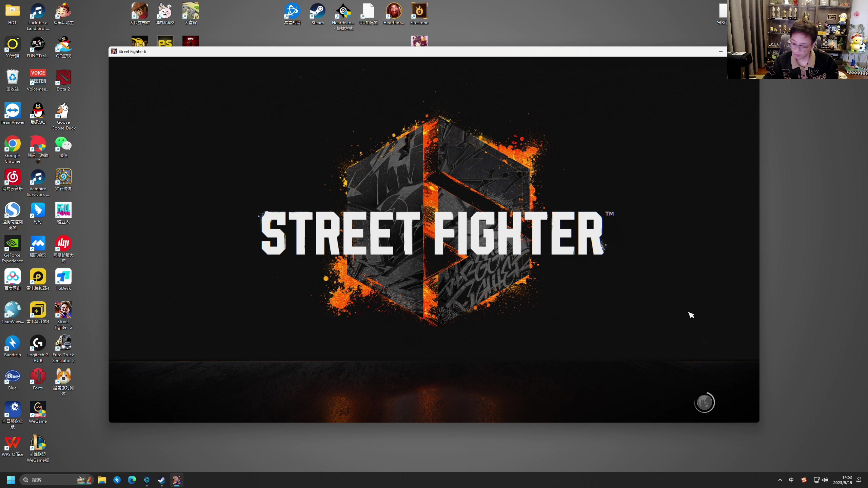Open 网易云音乐 desktop icon
The height and width of the screenshot is (488, 868).
(x=13, y=180)
